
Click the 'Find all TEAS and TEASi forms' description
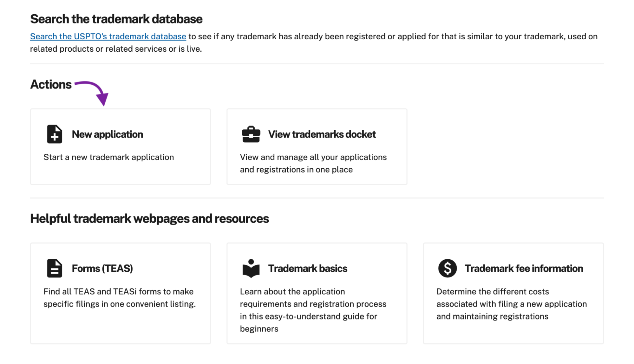pyautogui.click(x=119, y=298)
